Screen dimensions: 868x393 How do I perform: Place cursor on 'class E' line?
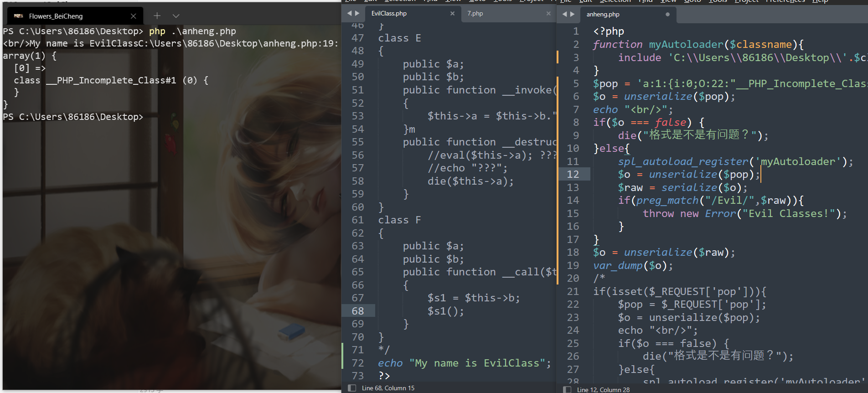point(399,38)
